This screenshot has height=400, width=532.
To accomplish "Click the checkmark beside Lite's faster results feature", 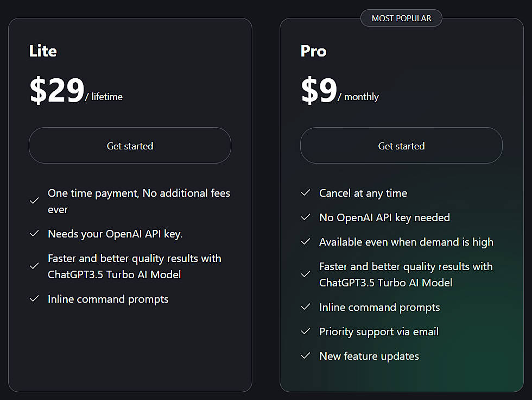I will 34,266.
